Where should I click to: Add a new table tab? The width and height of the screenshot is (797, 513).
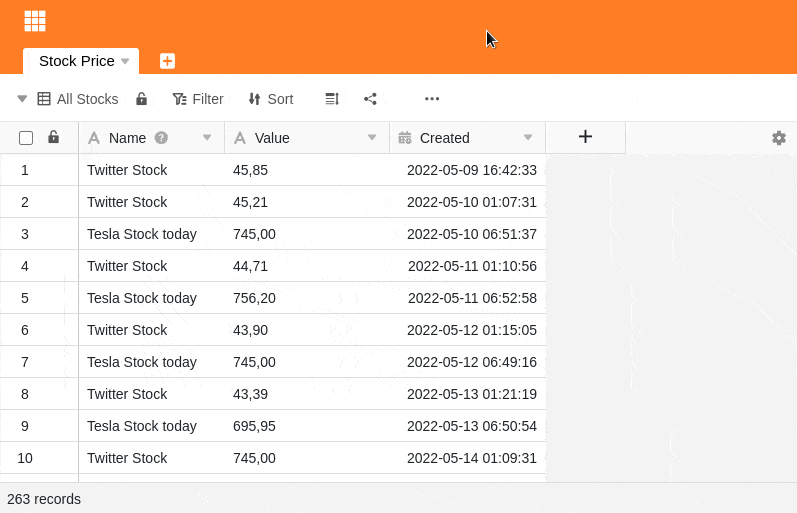(167, 61)
